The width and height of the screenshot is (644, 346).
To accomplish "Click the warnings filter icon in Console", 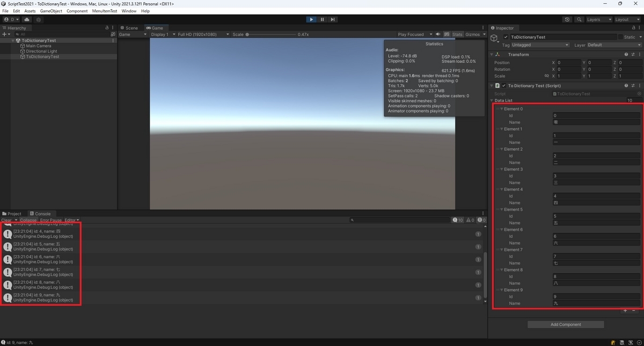I will click(x=469, y=220).
